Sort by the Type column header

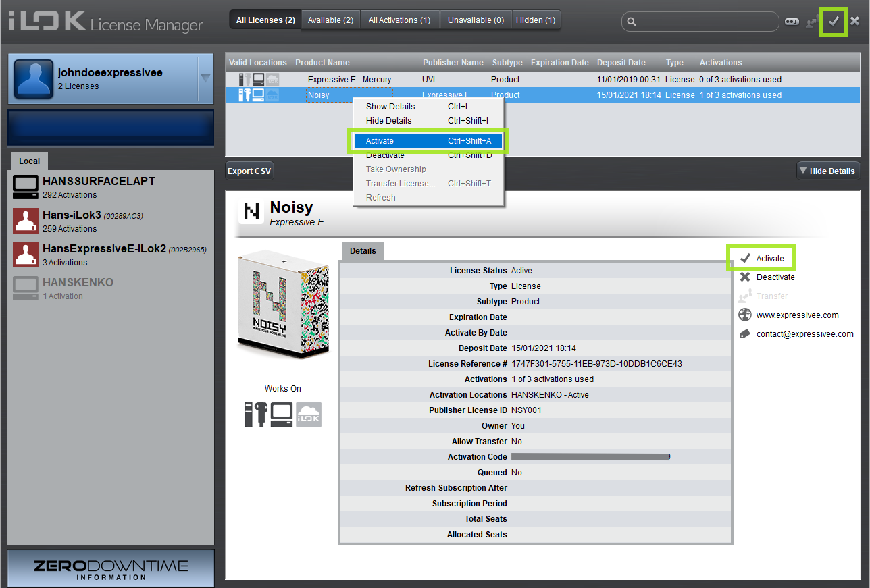[675, 63]
